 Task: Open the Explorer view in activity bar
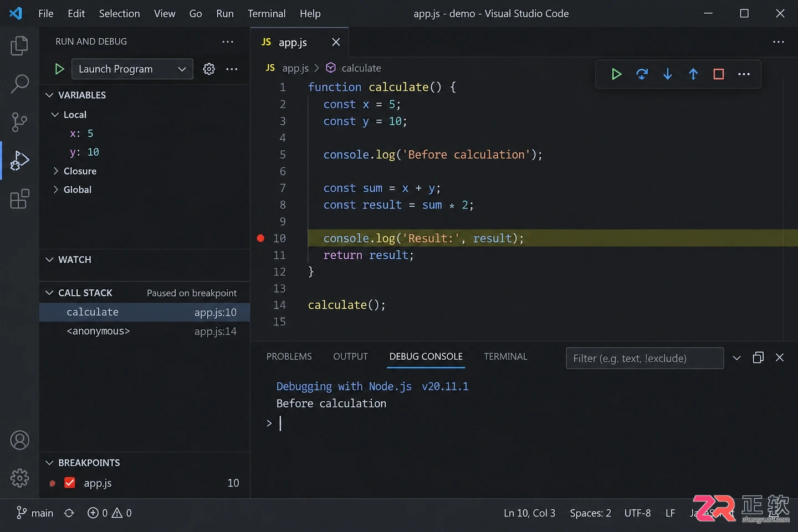tap(19, 45)
